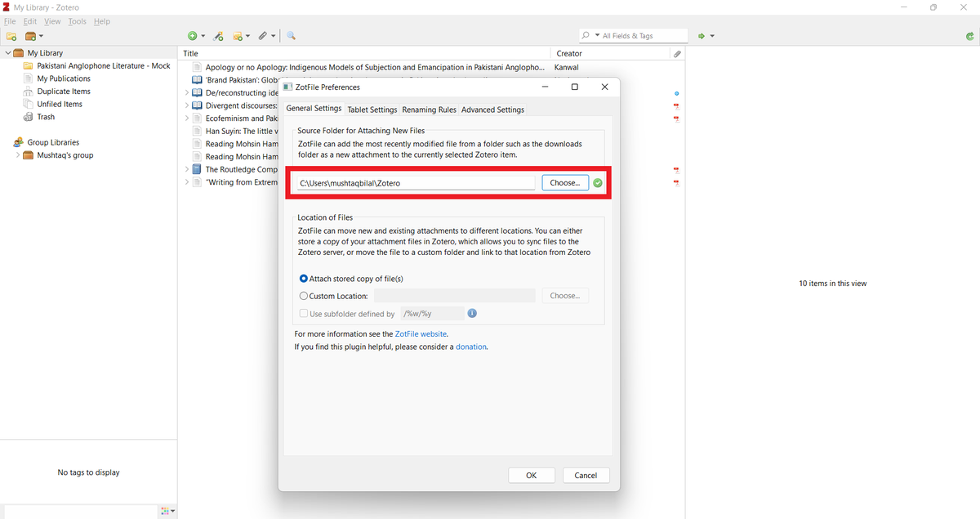Open the New Note dropdown icon
Image resolution: width=980 pixels, height=519 pixels.
coord(241,36)
